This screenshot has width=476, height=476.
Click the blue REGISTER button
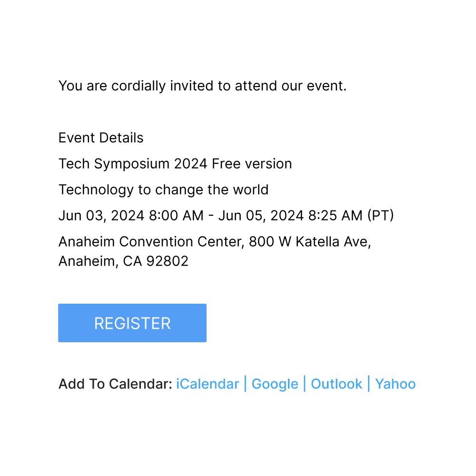132,323
